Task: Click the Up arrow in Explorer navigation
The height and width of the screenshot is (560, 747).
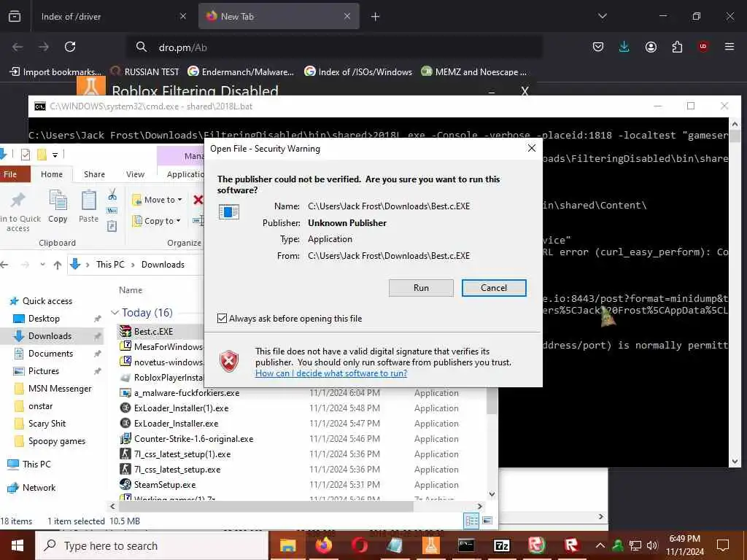Action: (x=58, y=265)
